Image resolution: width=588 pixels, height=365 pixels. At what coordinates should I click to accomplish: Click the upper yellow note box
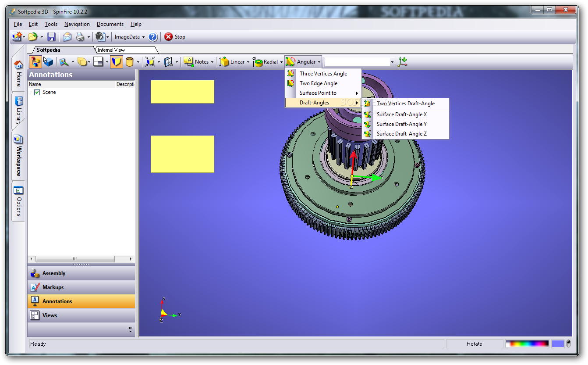pos(182,92)
